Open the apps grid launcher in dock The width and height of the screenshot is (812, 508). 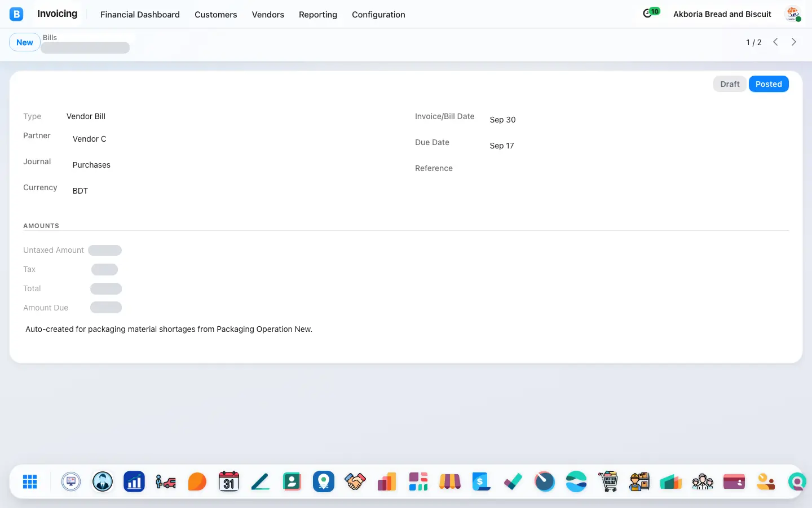tap(30, 481)
